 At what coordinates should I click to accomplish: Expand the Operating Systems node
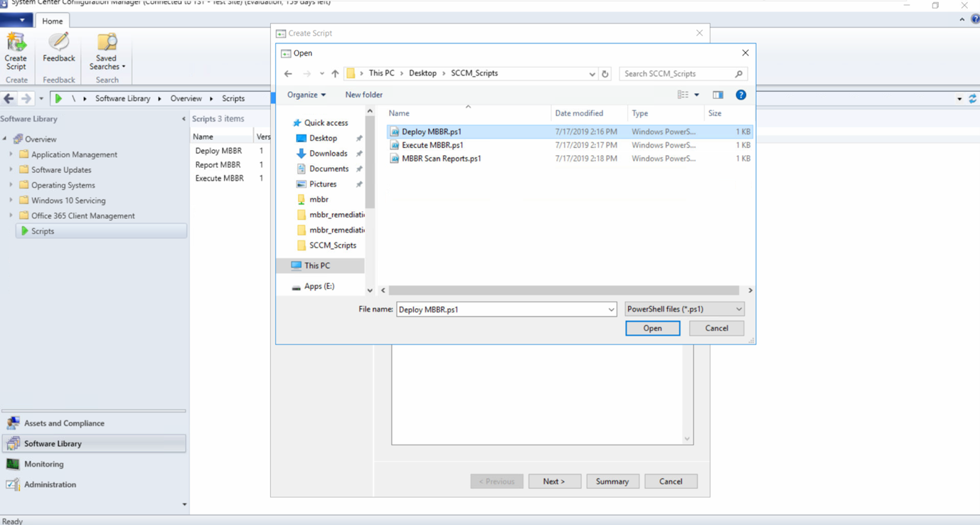11,185
